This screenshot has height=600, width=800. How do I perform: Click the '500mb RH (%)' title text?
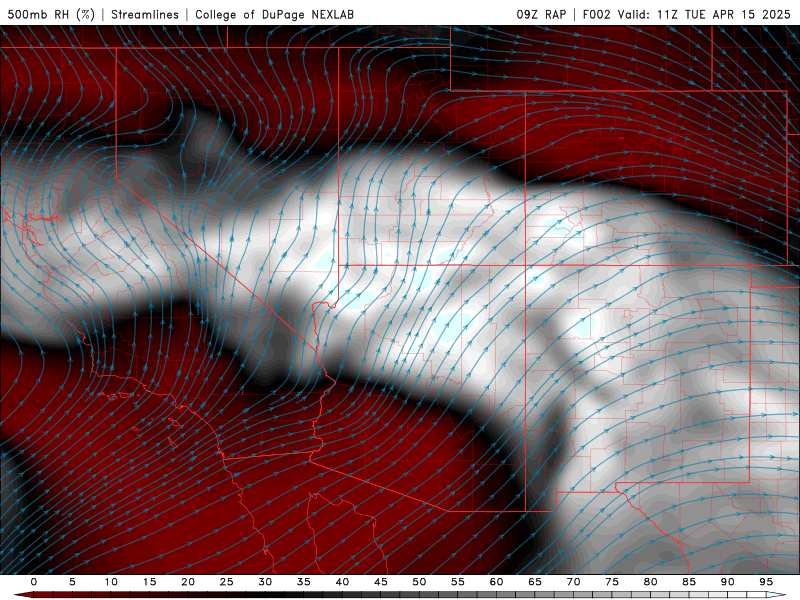51,14
